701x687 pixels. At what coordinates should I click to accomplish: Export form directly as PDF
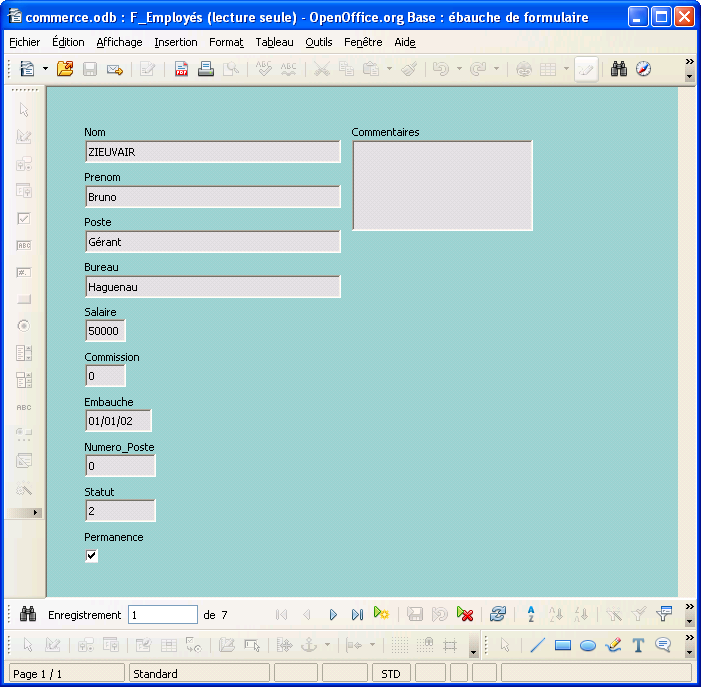(x=182, y=69)
